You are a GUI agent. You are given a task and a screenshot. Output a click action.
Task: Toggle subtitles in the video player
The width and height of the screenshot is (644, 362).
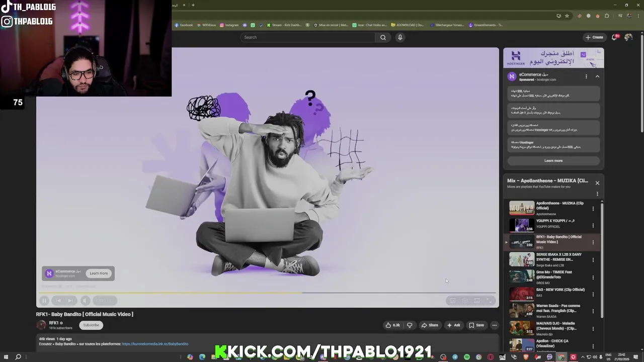point(453,301)
